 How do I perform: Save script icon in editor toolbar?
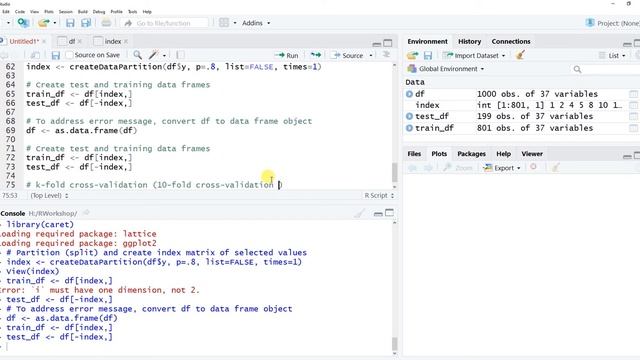56,55
